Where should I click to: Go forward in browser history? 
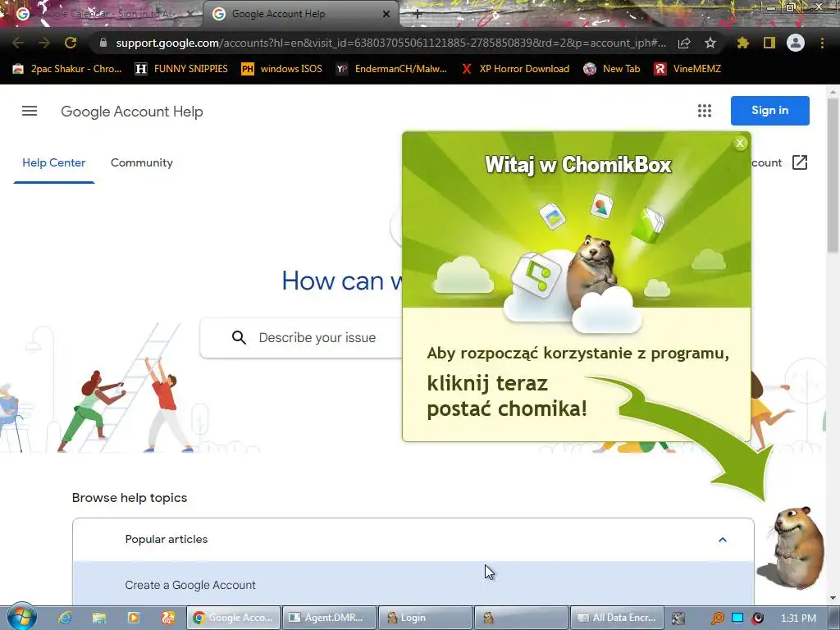[x=44, y=43]
